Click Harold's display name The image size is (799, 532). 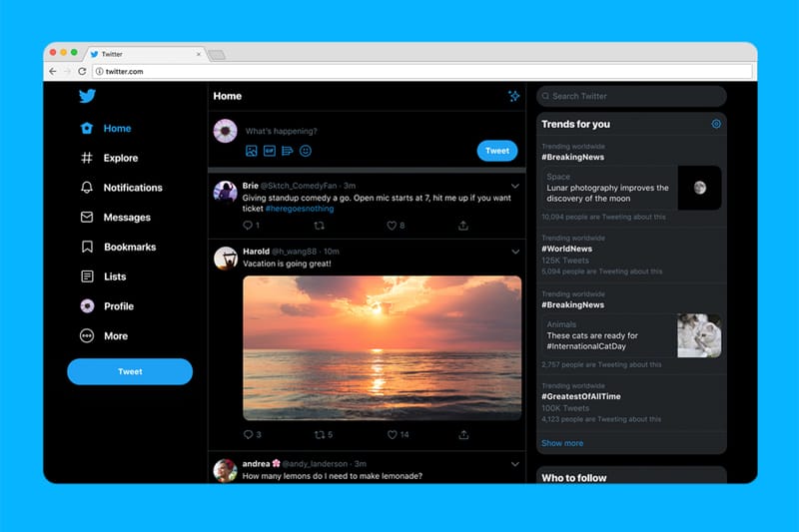[x=256, y=252]
